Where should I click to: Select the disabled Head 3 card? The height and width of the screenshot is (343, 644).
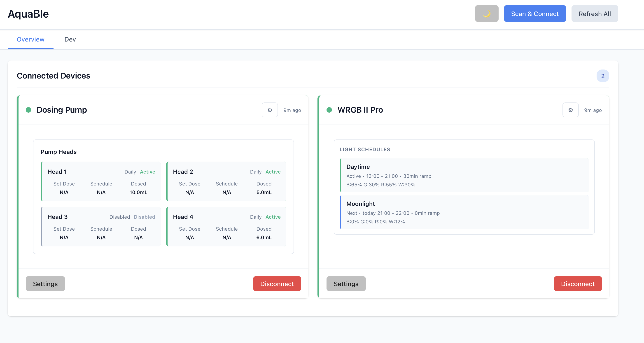[101, 227]
